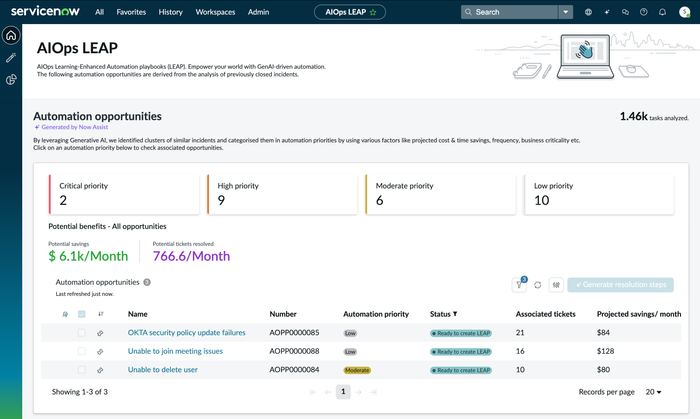Open the globe scope icon in header
700x419 pixels.
click(x=588, y=12)
